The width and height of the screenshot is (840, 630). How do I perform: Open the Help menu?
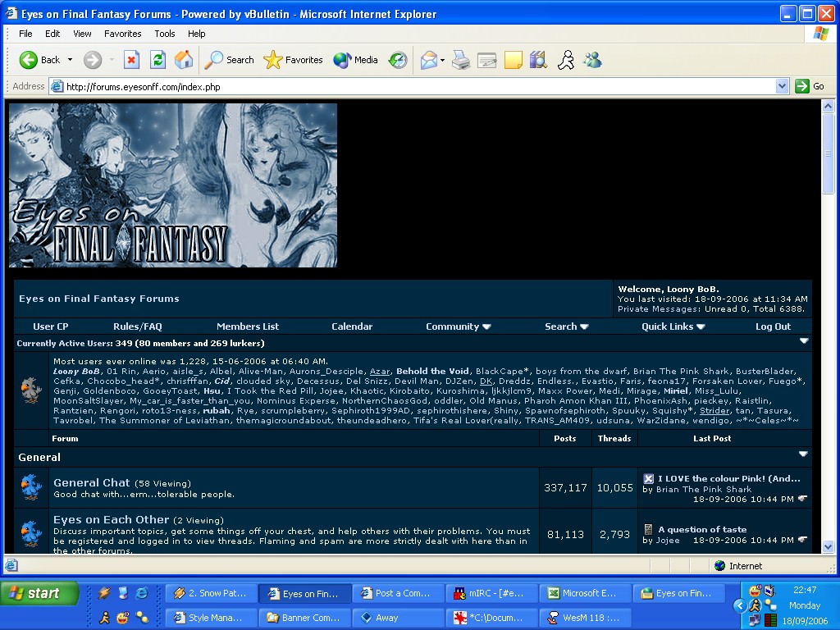196,33
